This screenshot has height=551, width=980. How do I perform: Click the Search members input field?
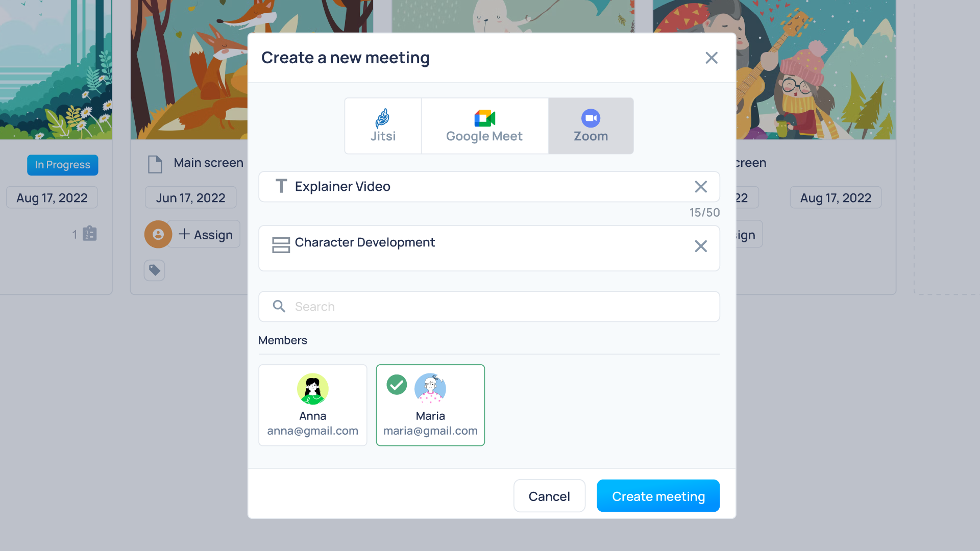pos(490,306)
